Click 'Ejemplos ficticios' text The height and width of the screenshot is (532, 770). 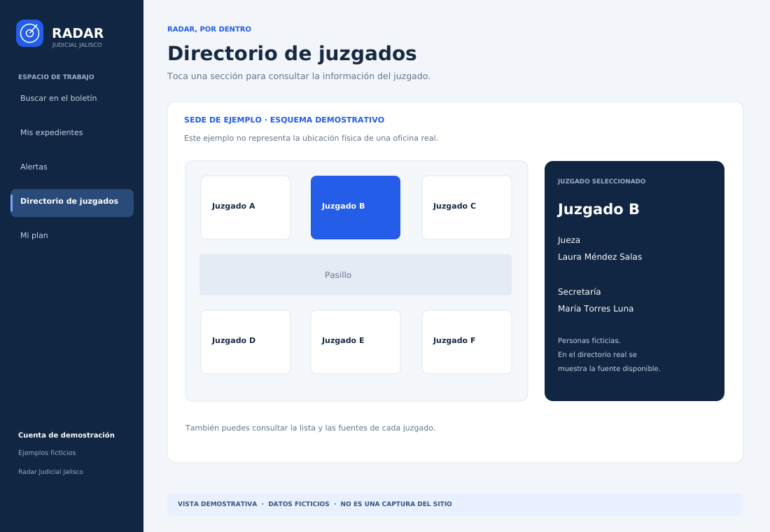(47, 453)
